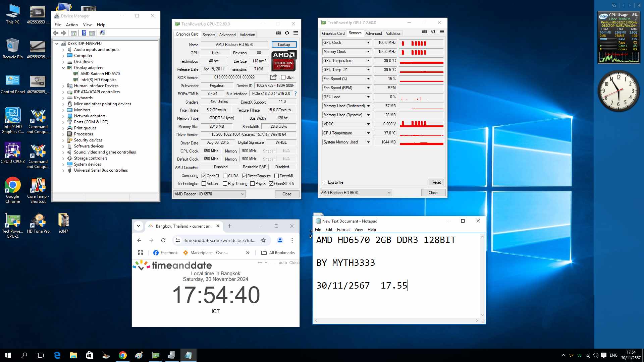Screen dimensions: 644x362
Task: Switch to Validation tab in Graphics Card window
Action: coord(247,35)
